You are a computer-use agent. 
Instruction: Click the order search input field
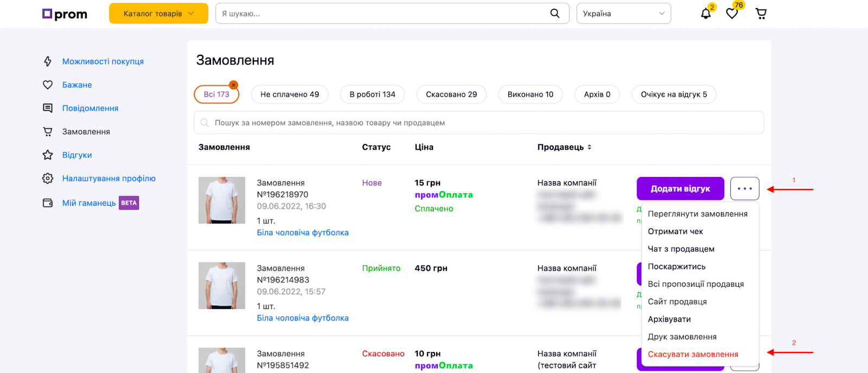(x=478, y=123)
